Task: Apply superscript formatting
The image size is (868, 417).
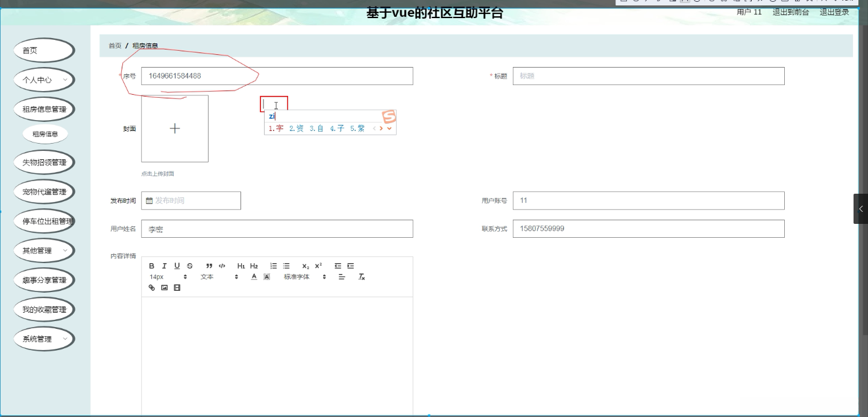Action: tap(318, 266)
